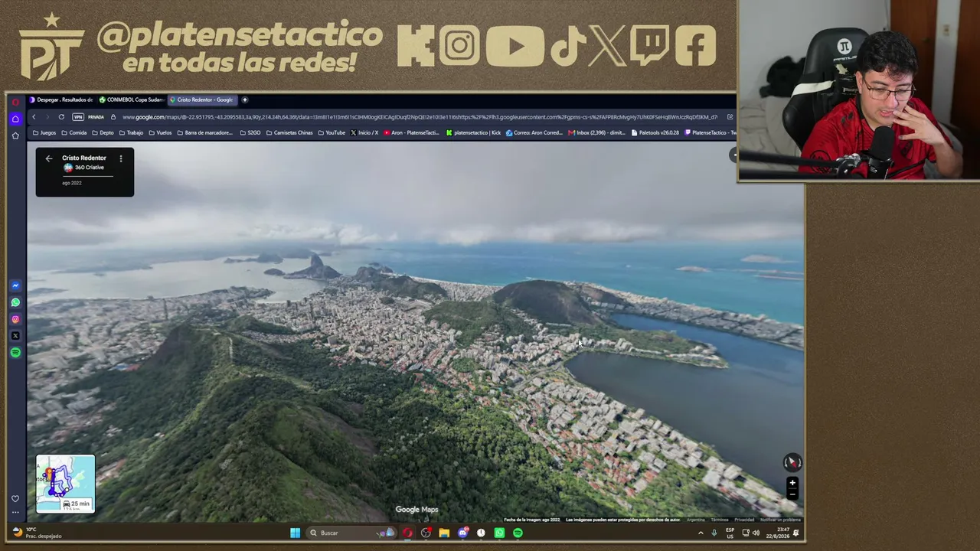Open bookmarks star in Opera sidebar

15,135
